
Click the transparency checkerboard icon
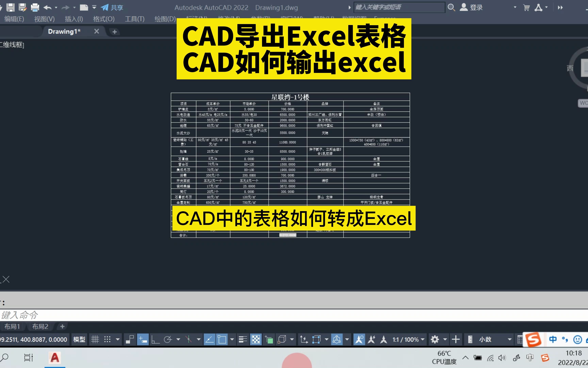click(x=256, y=339)
